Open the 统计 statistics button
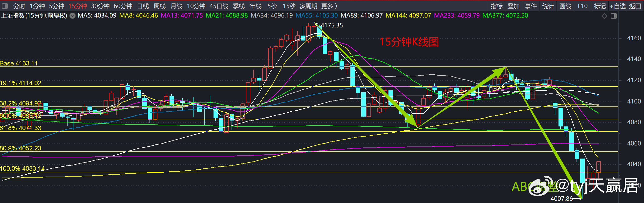 548,6
